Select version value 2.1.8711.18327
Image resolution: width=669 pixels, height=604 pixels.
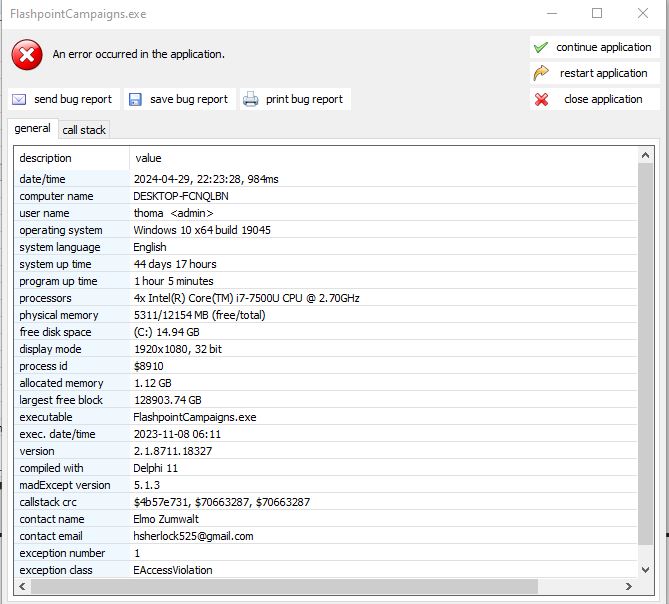173,451
